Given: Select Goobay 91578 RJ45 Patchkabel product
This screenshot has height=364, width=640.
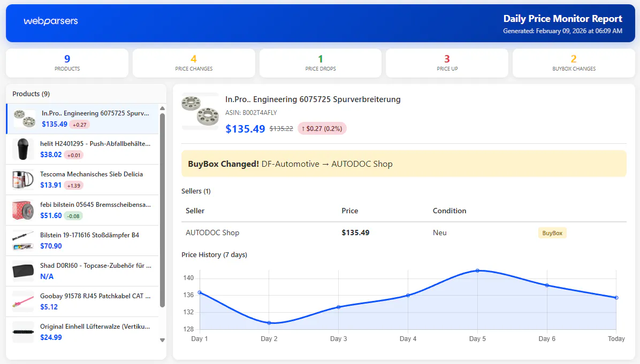Looking at the screenshot, I should click(82, 301).
